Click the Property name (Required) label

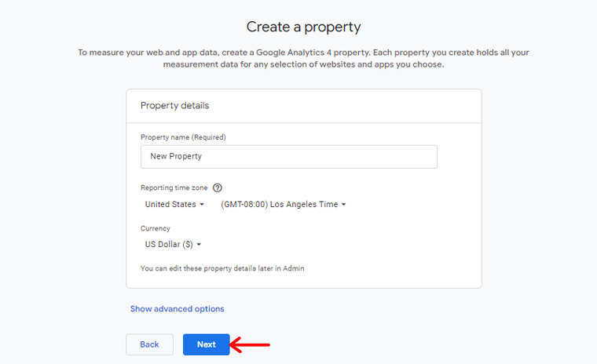pos(183,137)
